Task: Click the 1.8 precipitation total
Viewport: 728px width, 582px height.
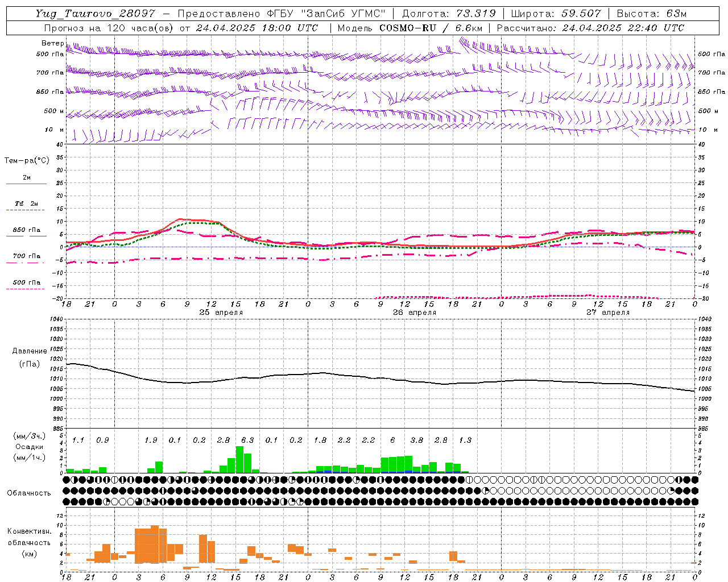Action: coord(320,440)
